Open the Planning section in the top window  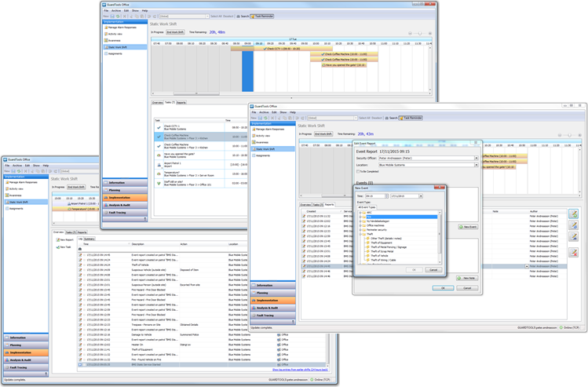point(125,190)
